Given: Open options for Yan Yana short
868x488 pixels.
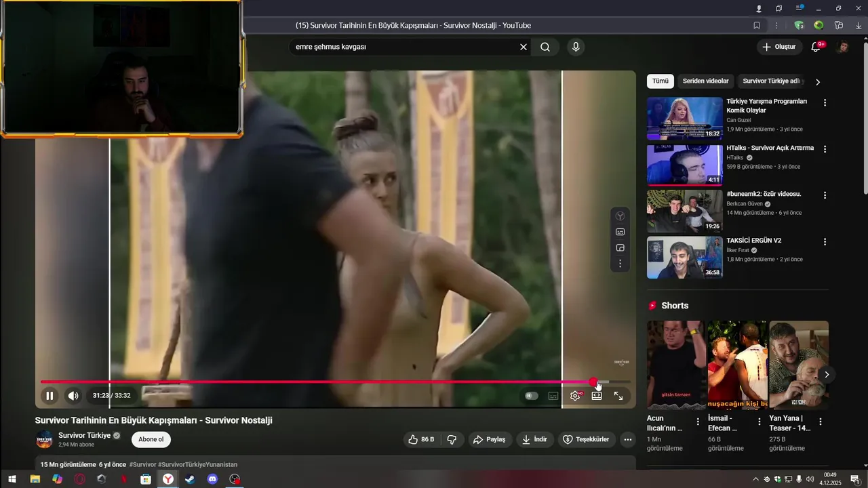Looking at the screenshot, I should point(821,422).
